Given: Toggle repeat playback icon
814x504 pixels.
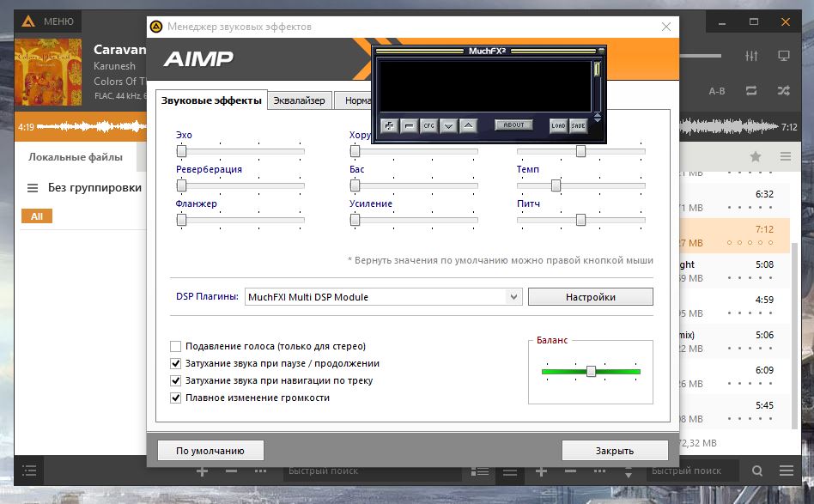Looking at the screenshot, I should [751, 90].
